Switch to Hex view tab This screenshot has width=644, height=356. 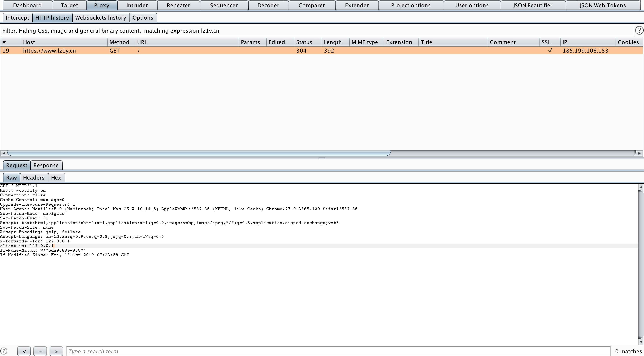coord(56,177)
